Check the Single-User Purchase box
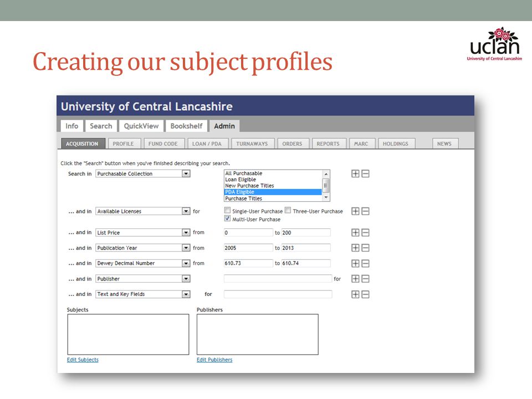The image size is (532, 399). pyautogui.click(x=228, y=211)
